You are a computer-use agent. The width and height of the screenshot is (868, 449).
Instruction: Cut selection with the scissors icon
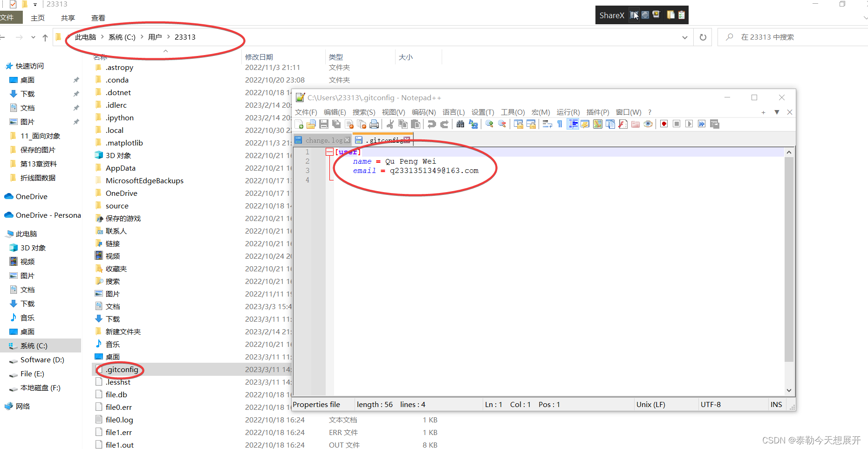[x=390, y=124]
